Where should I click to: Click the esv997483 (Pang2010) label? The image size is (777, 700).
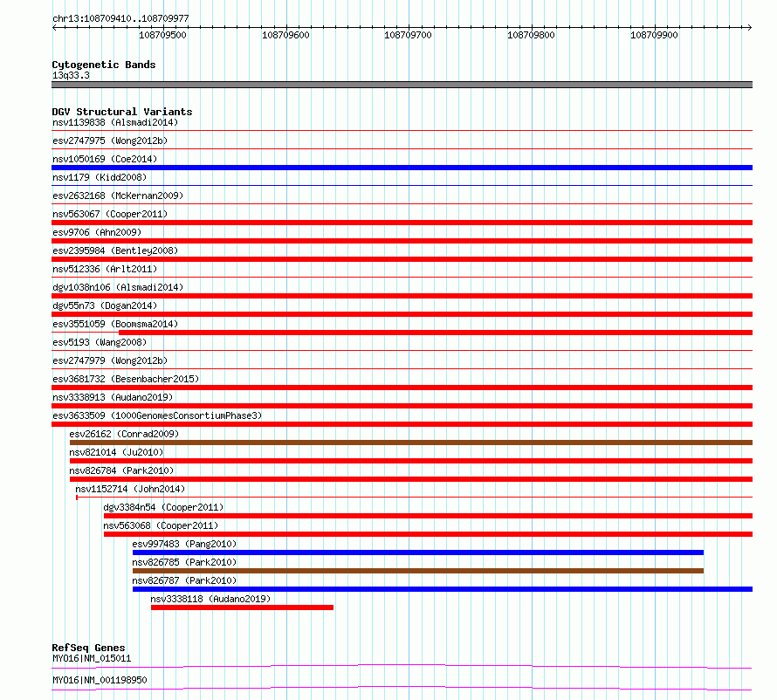[184, 544]
